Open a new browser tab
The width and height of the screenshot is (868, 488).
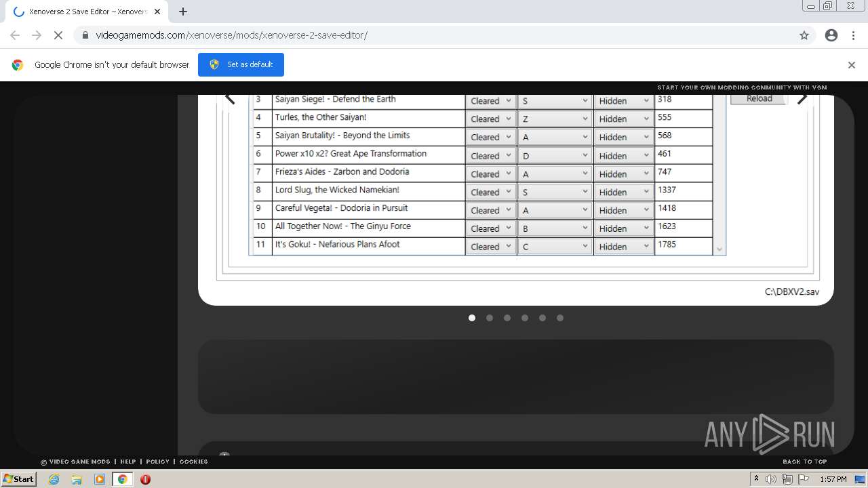[183, 12]
